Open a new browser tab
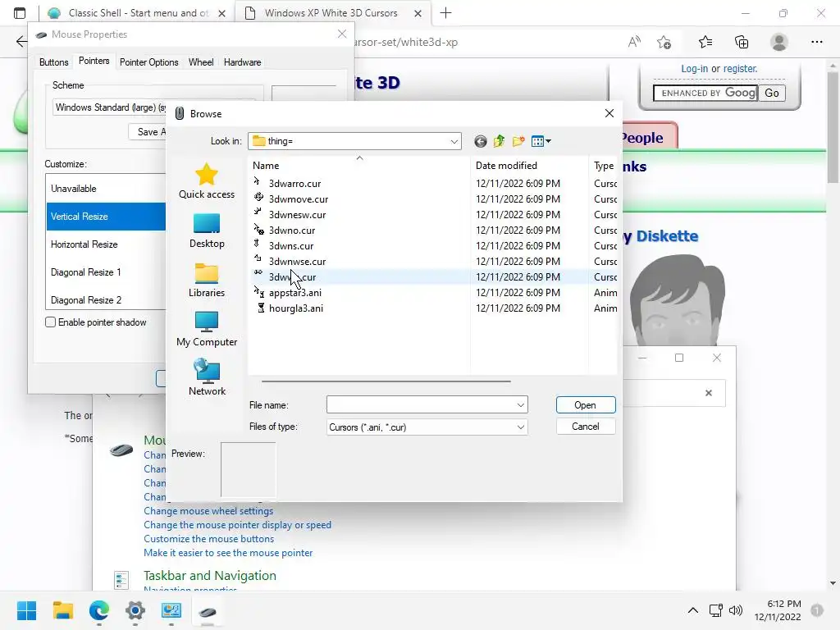The width and height of the screenshot is (840, 630). 445,13
